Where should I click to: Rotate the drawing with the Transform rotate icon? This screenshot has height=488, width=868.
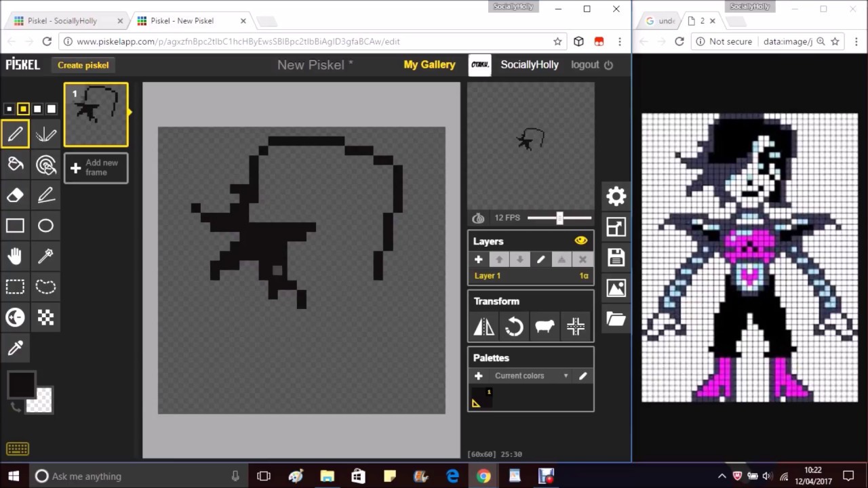[514, 327]
